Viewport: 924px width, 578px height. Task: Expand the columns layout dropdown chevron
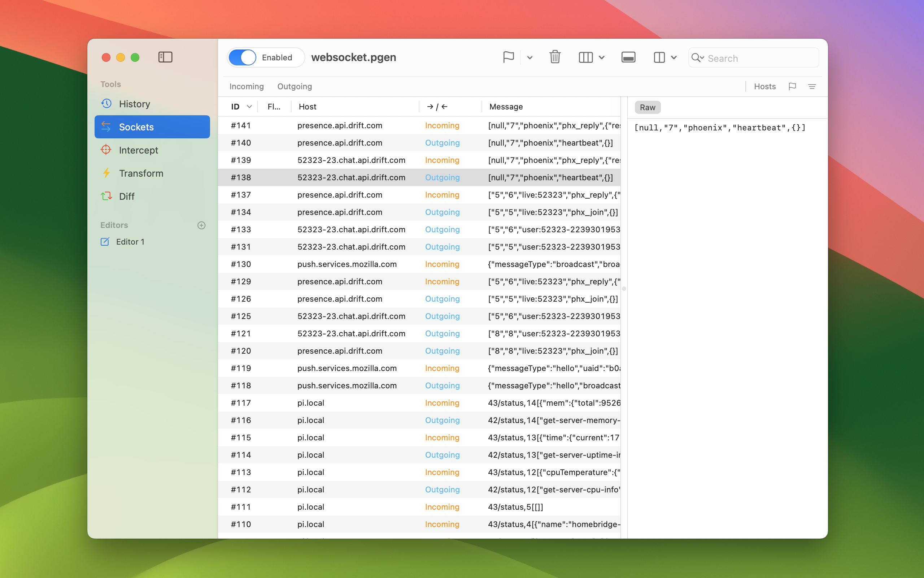(x=602, y=58)
